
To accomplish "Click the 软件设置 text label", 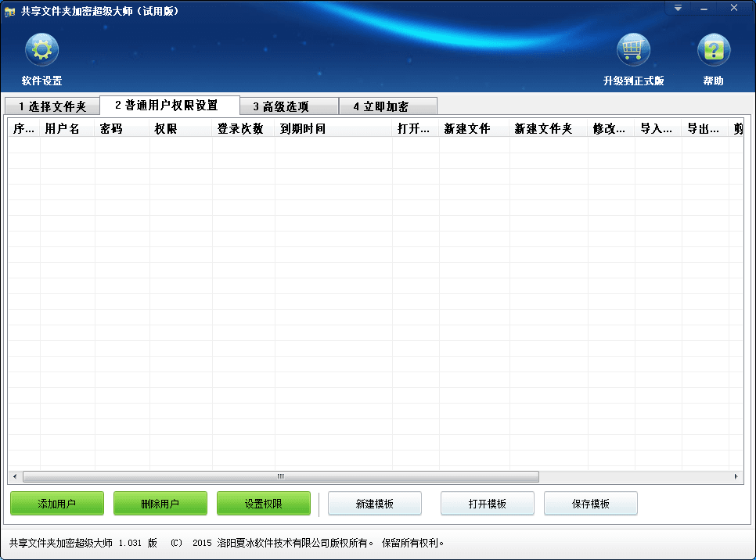I will click(42, 81).
